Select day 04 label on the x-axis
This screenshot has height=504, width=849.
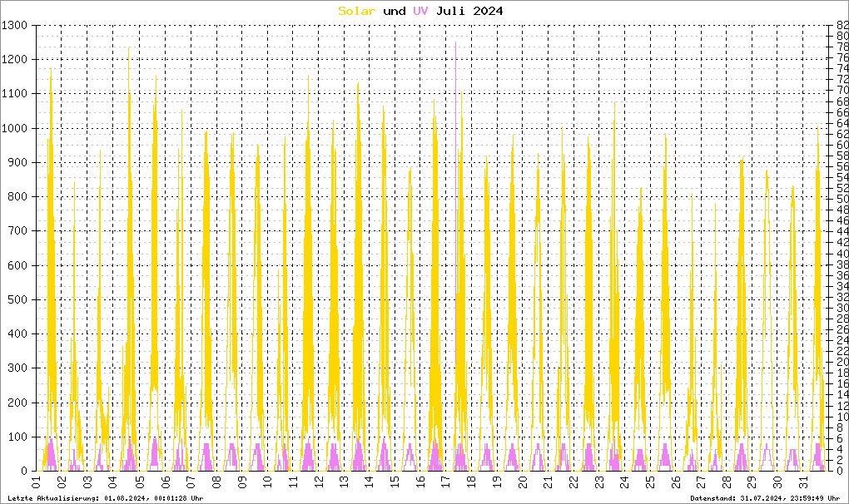pyautogui.click(x=113, y=482)
